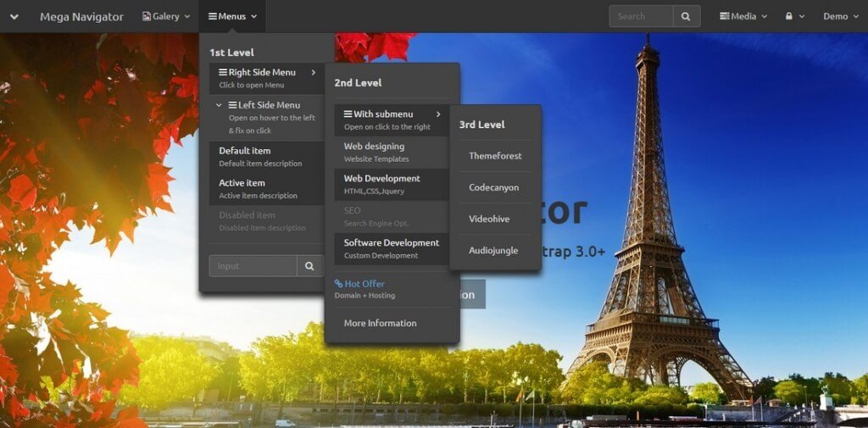Viewport: 868px width, 428px height.
Task: Click the Audiojungle menu item
Action: tap(495, 250)
